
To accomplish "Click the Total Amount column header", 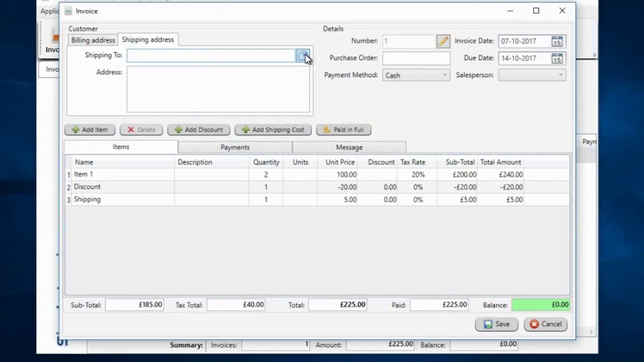I will tap(501, 162).
